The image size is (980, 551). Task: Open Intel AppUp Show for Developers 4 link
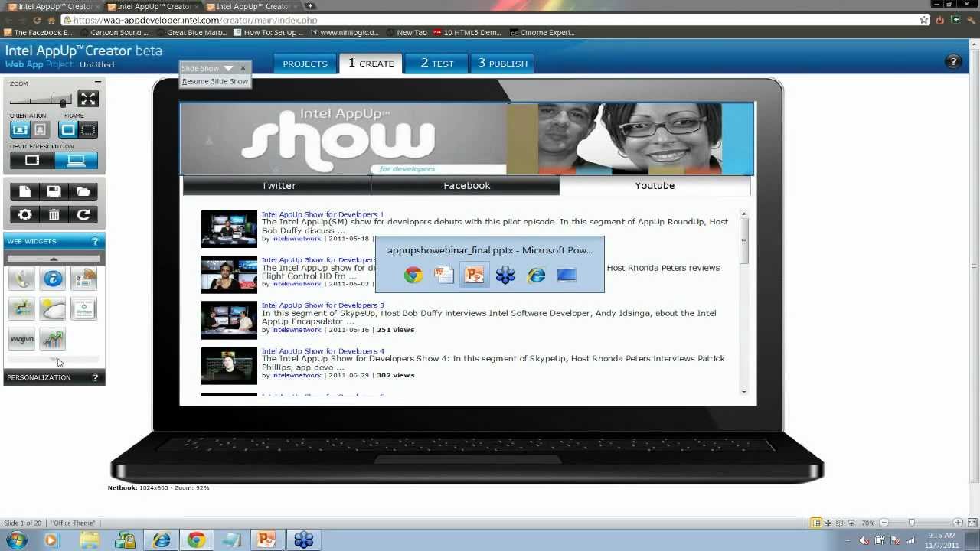tap(323, 351)
